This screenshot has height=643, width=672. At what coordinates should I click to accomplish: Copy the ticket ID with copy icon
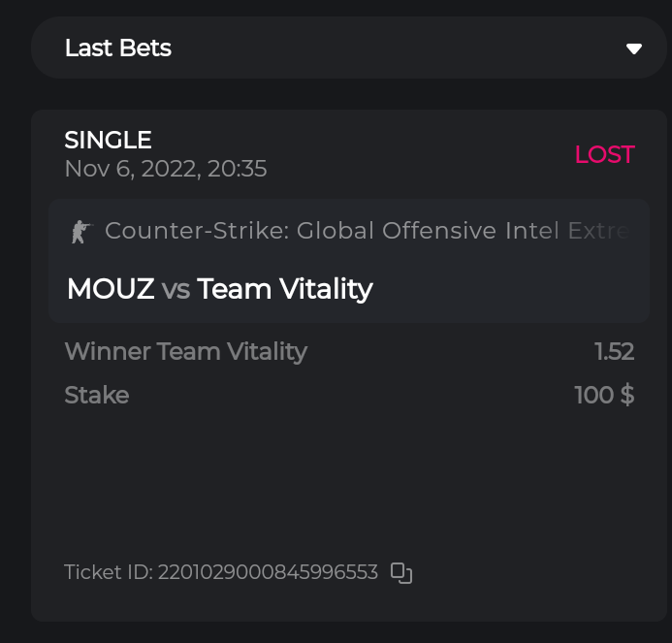tap(401, 573)
